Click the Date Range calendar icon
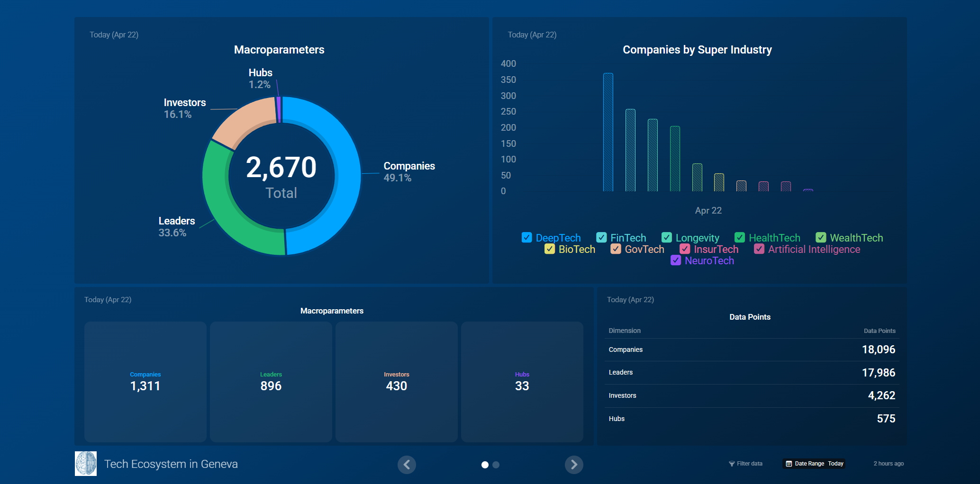The height and width of the screenshot is (484, 980). [x=789, y=464]
